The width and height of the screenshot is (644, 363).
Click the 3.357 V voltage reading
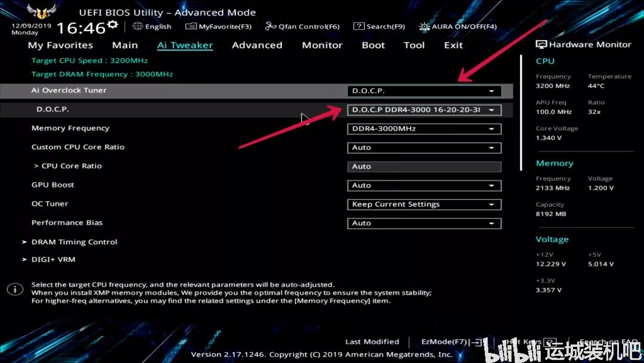coord(549,290)
